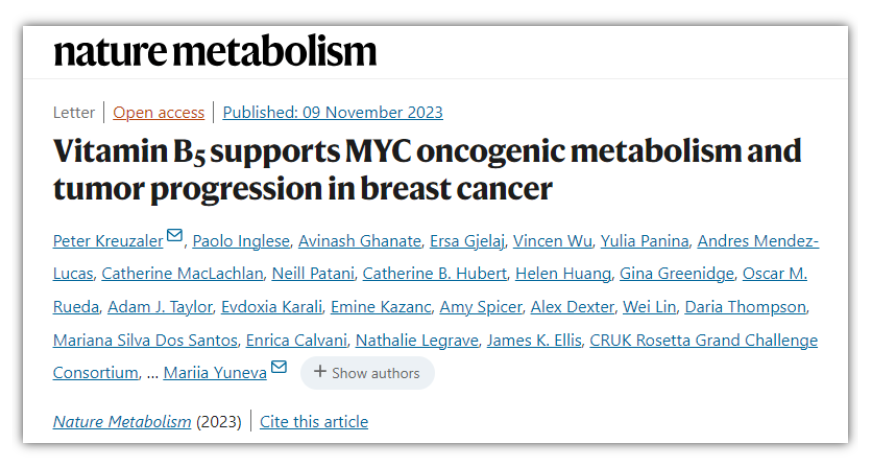Image resolution: width=882 pixels, height=466 pixels.
Task: Click the email envelope icon beside Mariia Yuneva
Action: [279, 368]
